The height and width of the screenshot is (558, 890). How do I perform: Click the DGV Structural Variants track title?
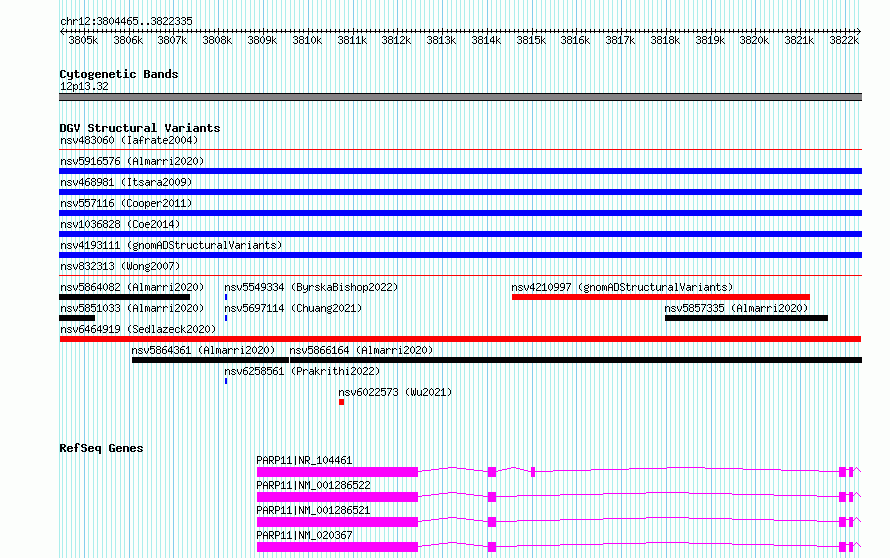pos(140,128)
